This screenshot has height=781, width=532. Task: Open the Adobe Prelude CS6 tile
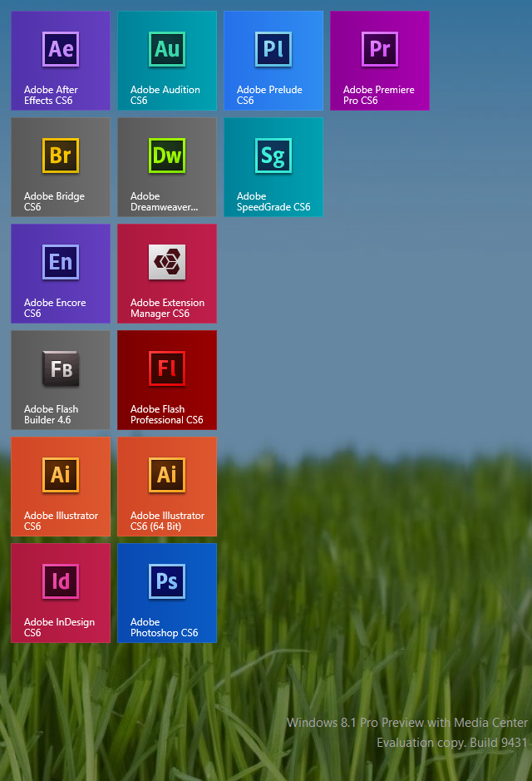pos(273,61)
